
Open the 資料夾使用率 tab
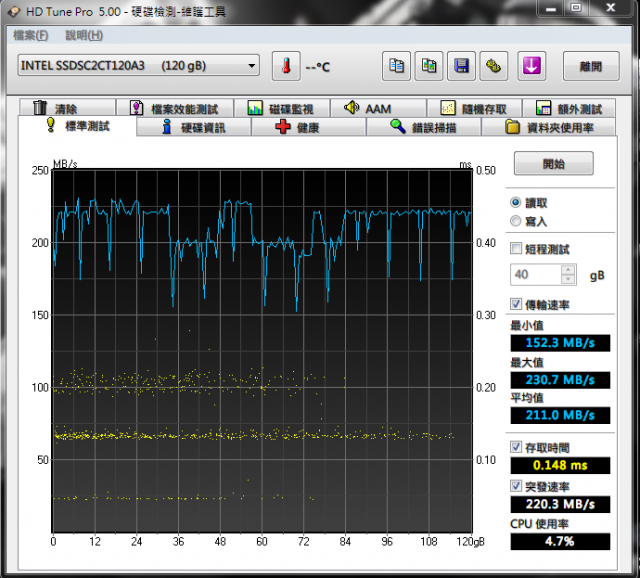(549, 127)
